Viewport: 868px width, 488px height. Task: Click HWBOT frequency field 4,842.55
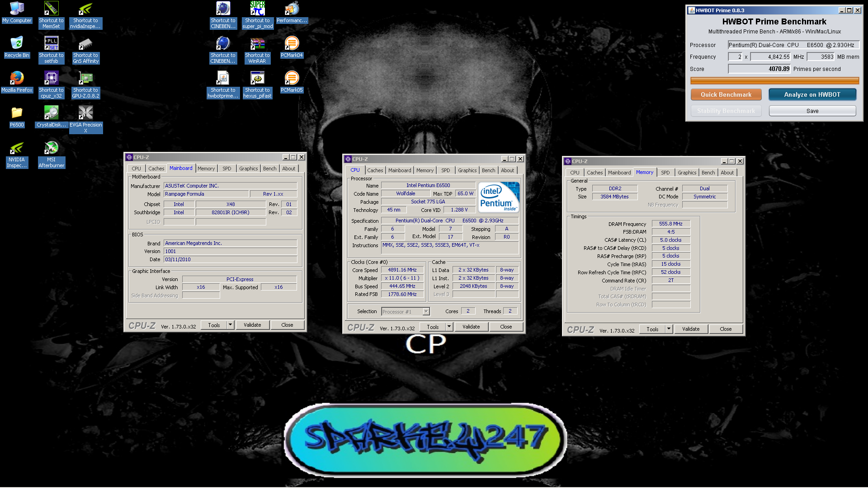[771, 57]
